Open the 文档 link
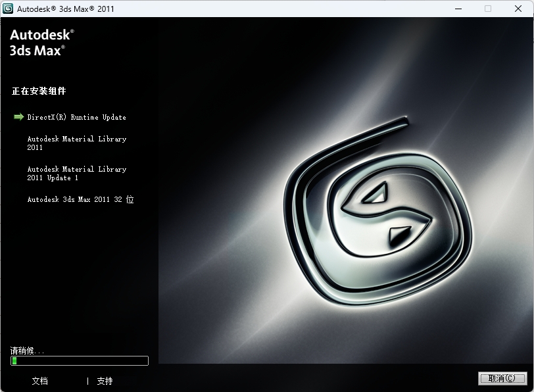Screen dimensions: 534x392 (x=39, y=381)
